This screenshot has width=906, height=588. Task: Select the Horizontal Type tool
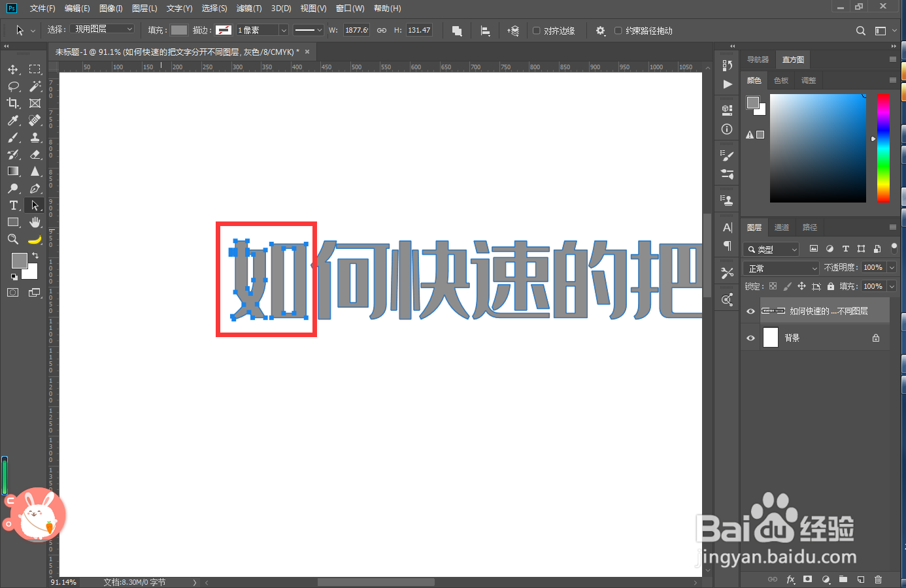13,204
